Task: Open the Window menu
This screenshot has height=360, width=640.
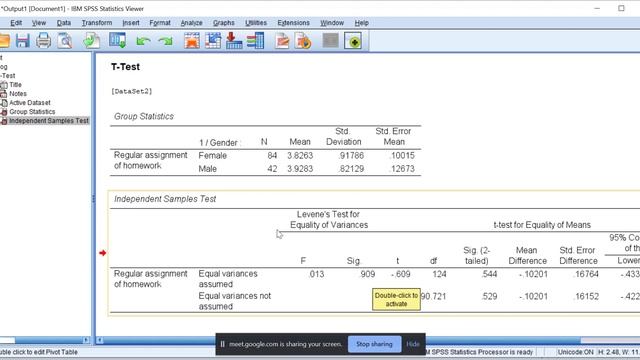Action: click(332, 23)
